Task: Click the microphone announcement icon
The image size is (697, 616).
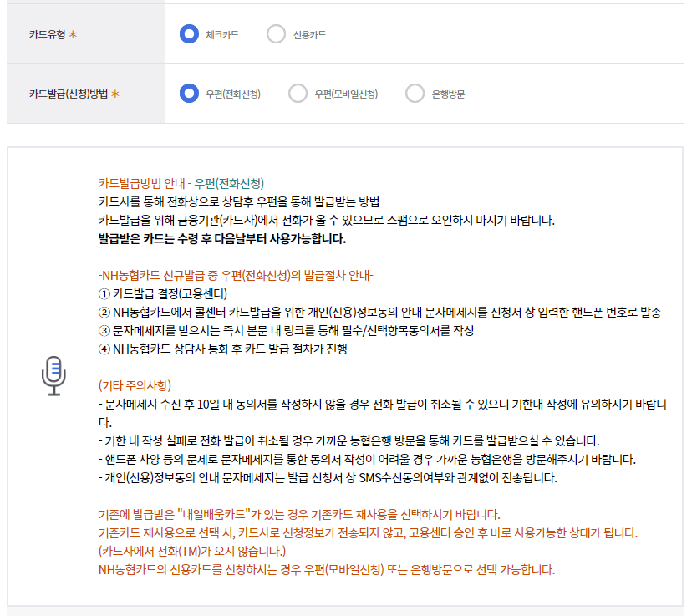Action: click(x=54, y=377)
